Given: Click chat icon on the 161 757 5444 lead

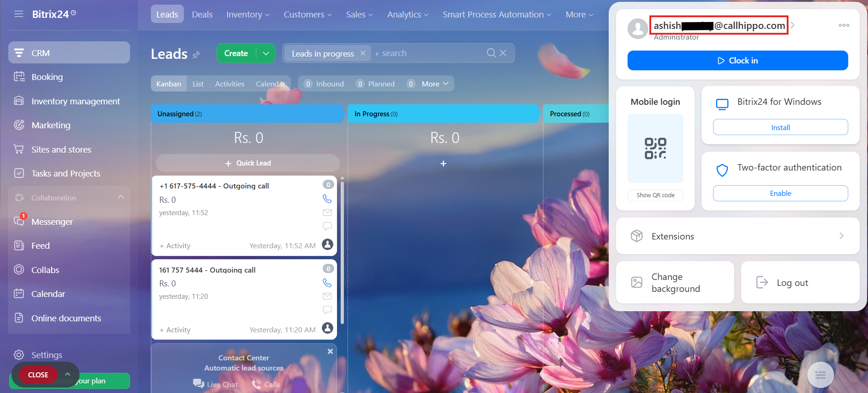Looking at the screenshot, I should pos(327,310).
